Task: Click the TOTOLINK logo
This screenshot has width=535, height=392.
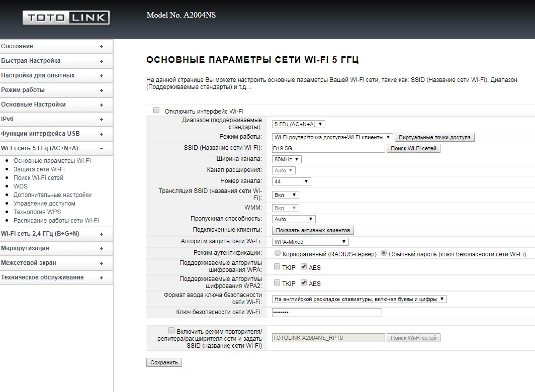Action: point(66,18)
